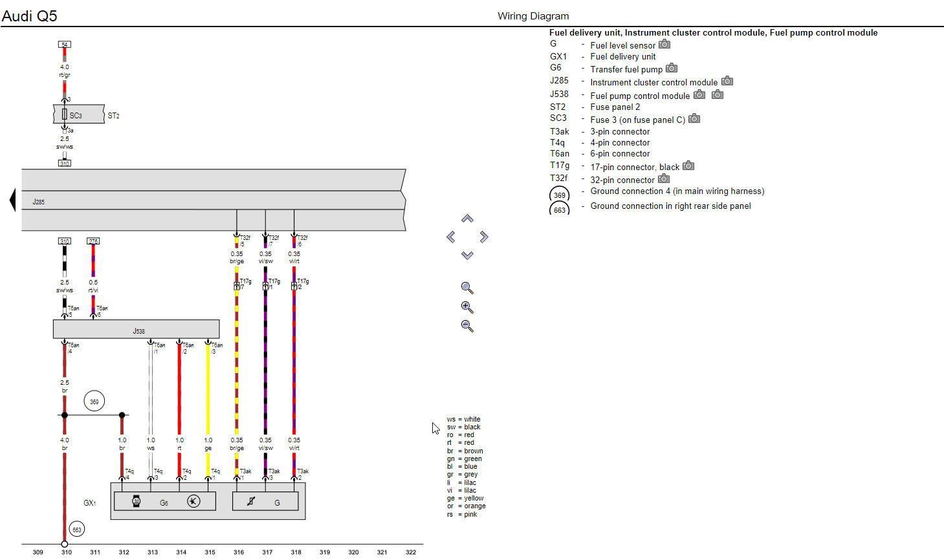Select ground connection 663 circle in the legend
944x560 pixels.
click(559, 209)
